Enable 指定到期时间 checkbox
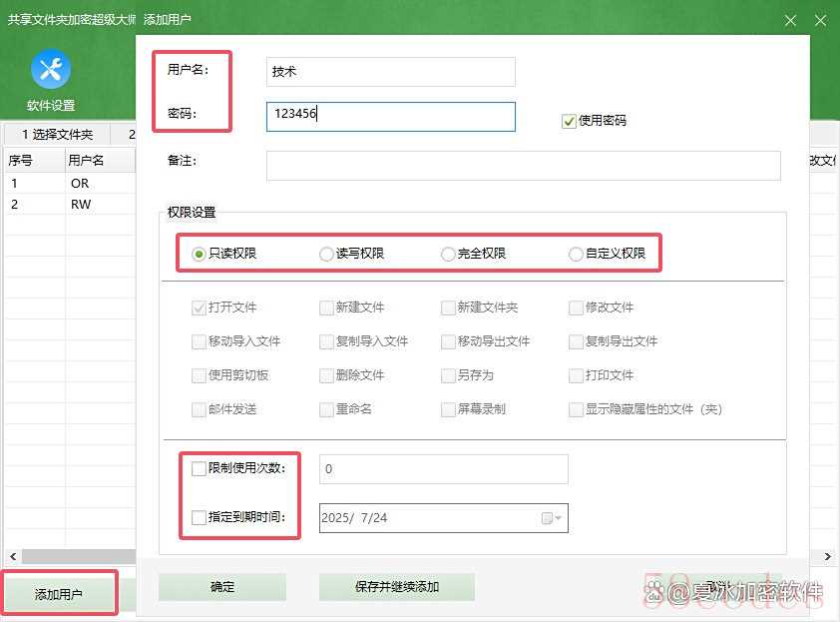This screenshot has height=622, width=840. 200,517
